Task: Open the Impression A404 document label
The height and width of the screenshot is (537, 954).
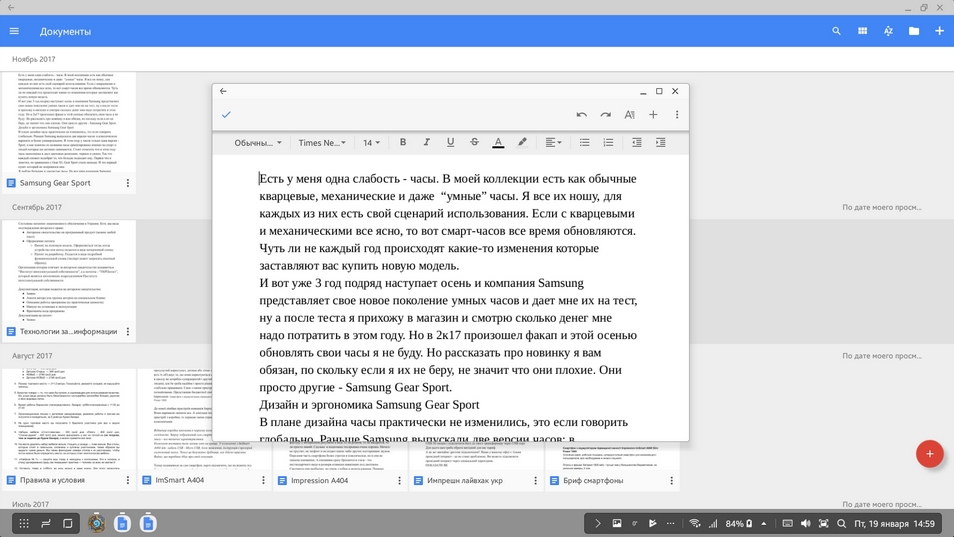Action: 319,480
